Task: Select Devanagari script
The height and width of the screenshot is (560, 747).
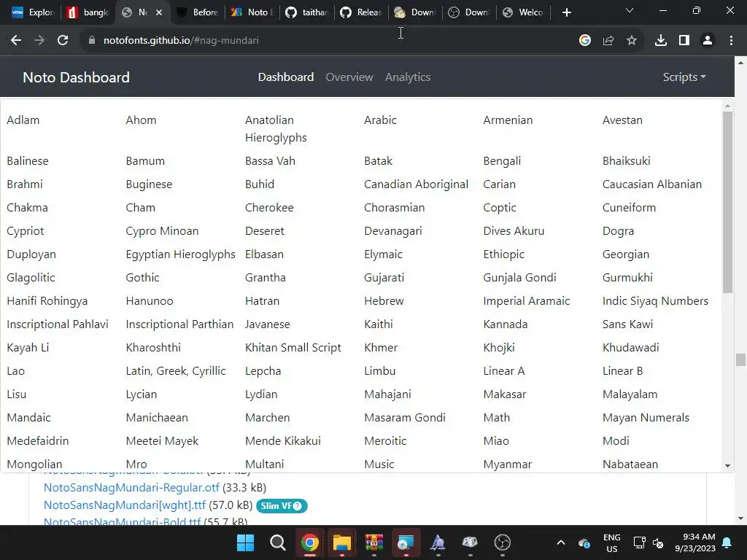Action: coord(393,231)
